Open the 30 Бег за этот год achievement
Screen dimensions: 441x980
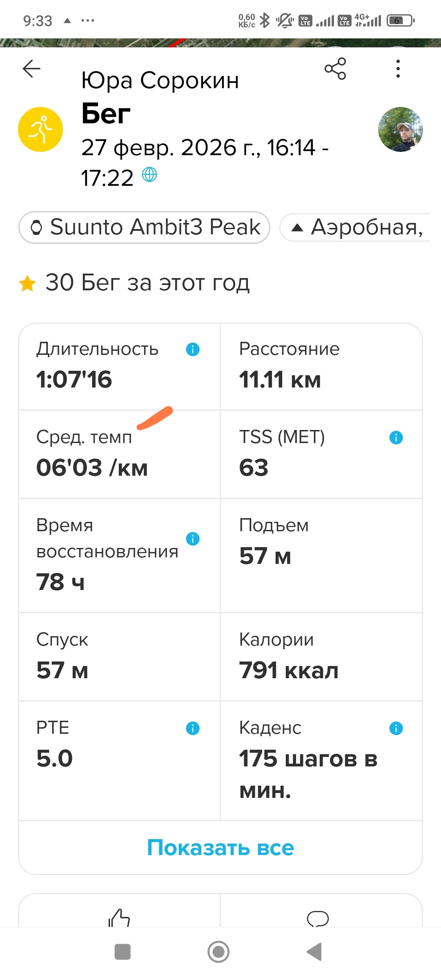coord(135,283)
